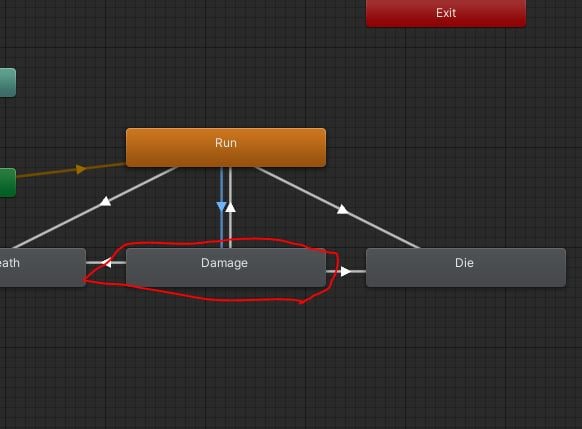Select the orange Run state node
The height and width of the screenshot is (429, 582).
coord(226,147)
